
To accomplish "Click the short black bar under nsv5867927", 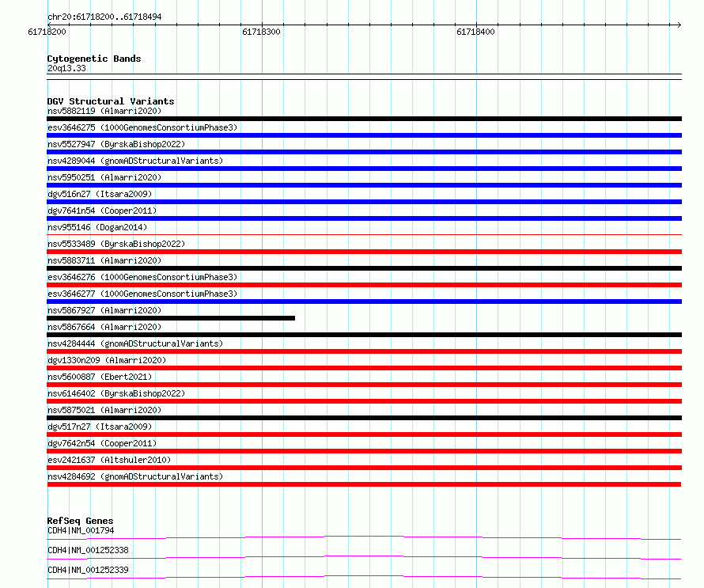I will 171,318.
